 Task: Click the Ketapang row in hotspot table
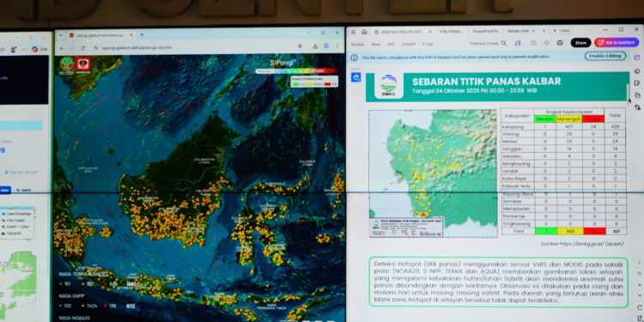564,127
